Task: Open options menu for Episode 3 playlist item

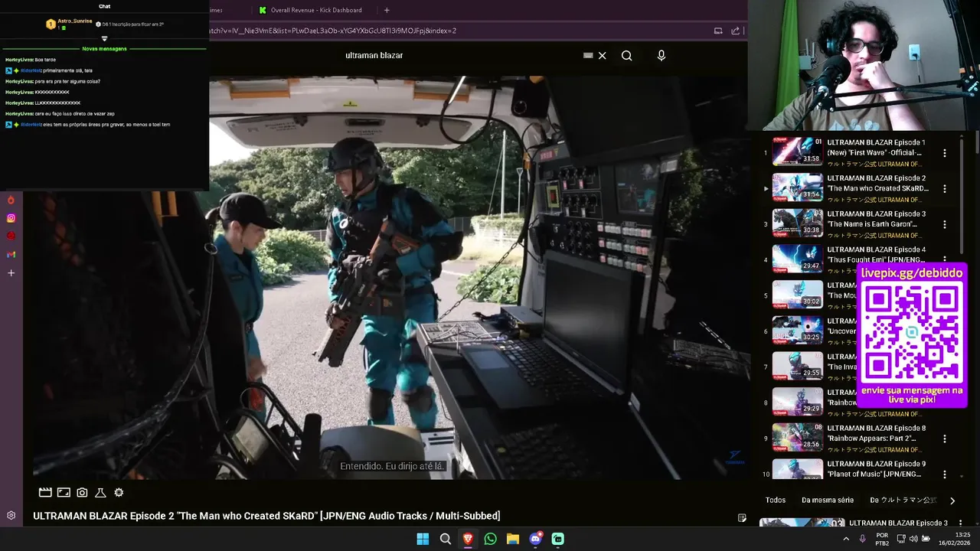Action: click(x=944, y=224)
